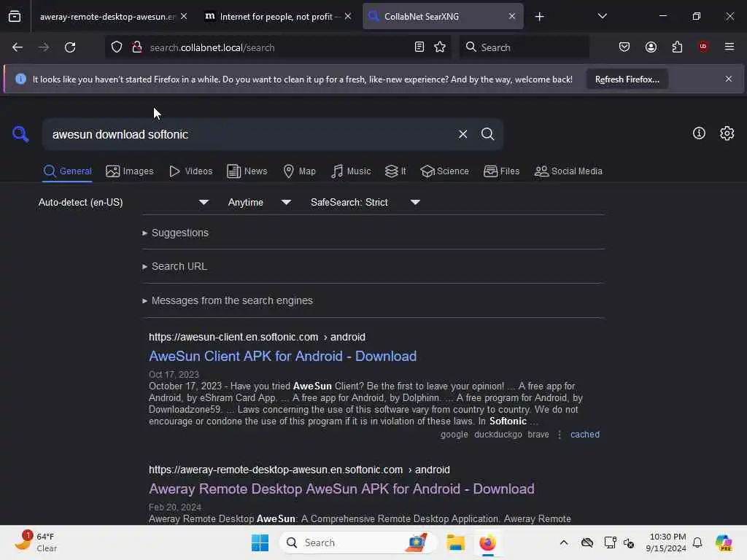Image resolution: width=747 pixels, height=560 pixels.
Task: Reload the current page
Action: tap(70, 47)
